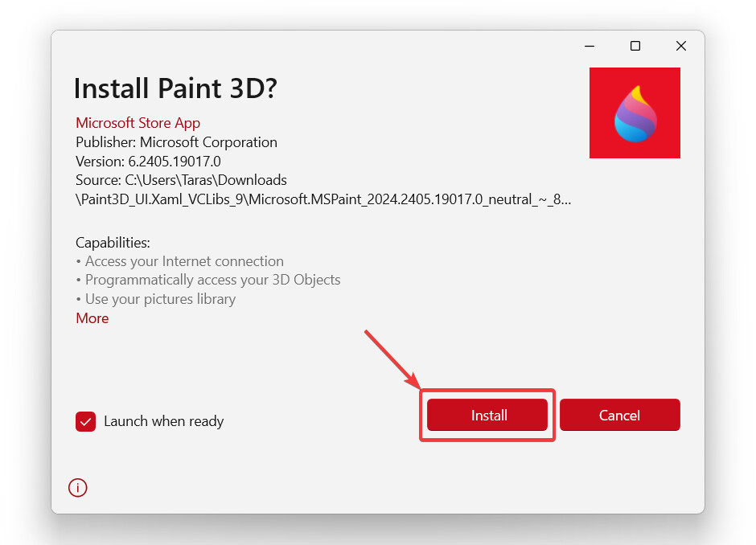The width and height of the screenshot is (756, 545).
Task: Click the circled information symbol
Action: 77,488
